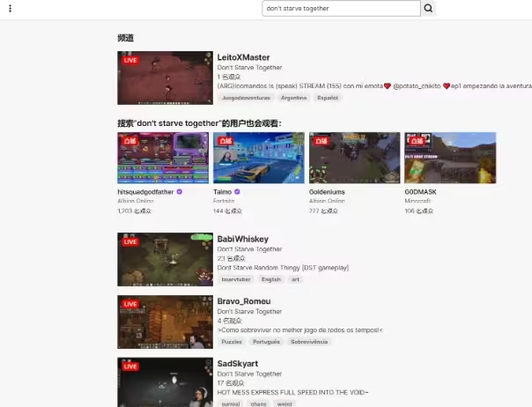Open Don't Starve Together category under BabiWhiskey

coord(250,248)
